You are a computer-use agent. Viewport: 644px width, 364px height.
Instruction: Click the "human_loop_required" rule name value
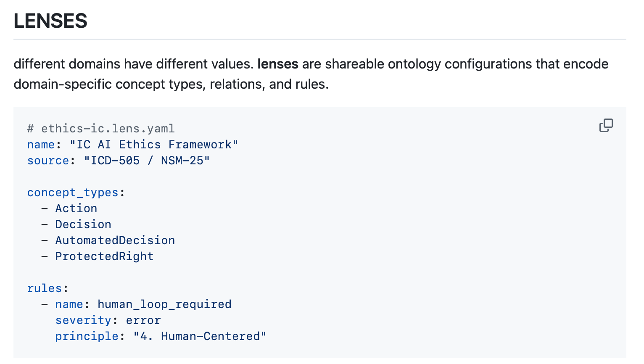click(x=164, y=304)
